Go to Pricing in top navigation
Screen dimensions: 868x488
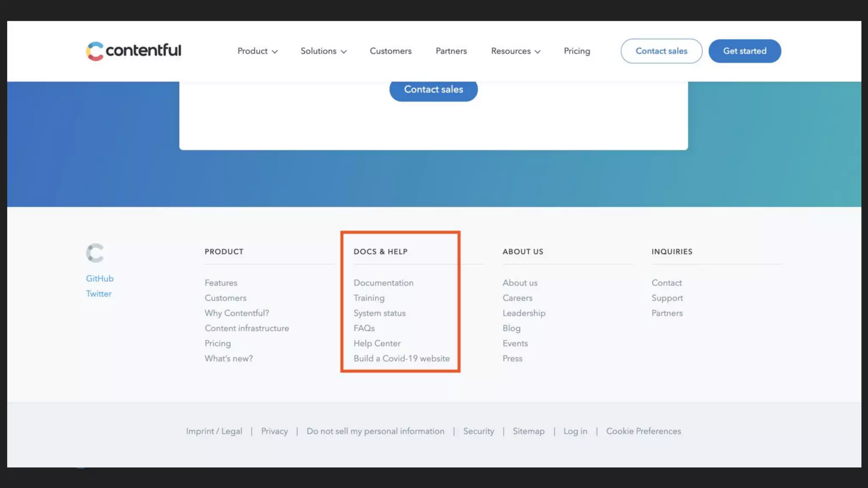576,51
